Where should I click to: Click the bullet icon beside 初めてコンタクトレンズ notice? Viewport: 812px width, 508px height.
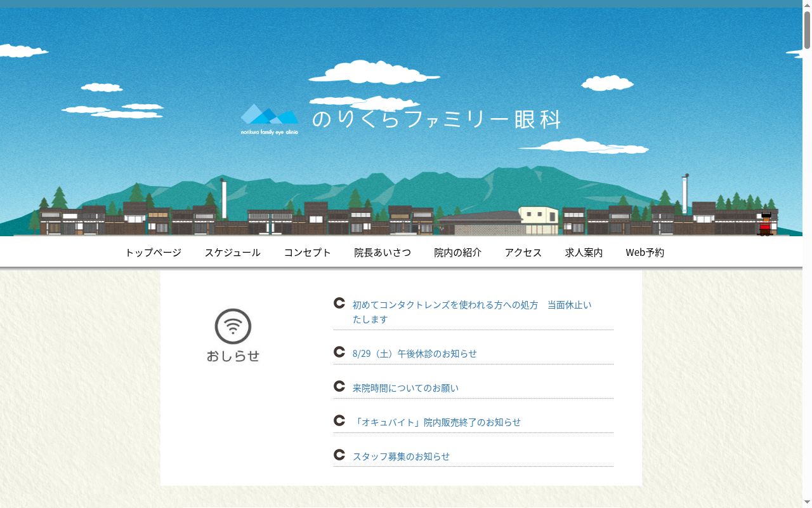coord(339,304)
